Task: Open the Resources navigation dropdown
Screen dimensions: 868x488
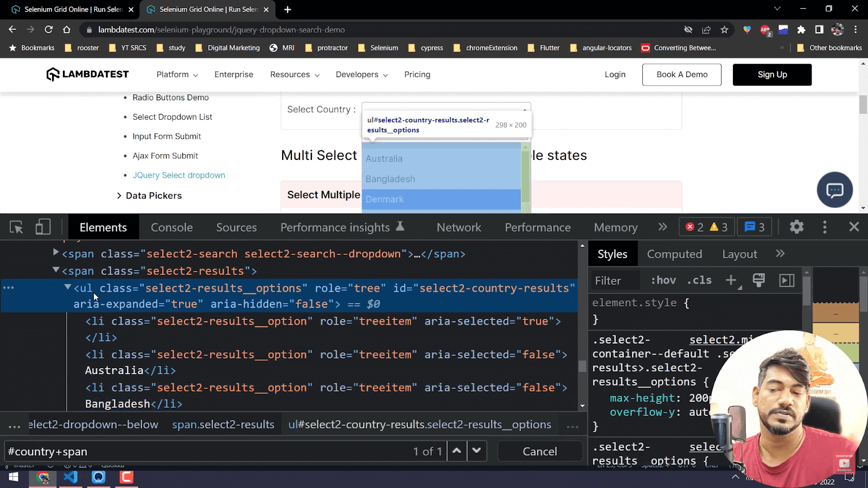Action: pyautogui.click(x=295, y=74)
